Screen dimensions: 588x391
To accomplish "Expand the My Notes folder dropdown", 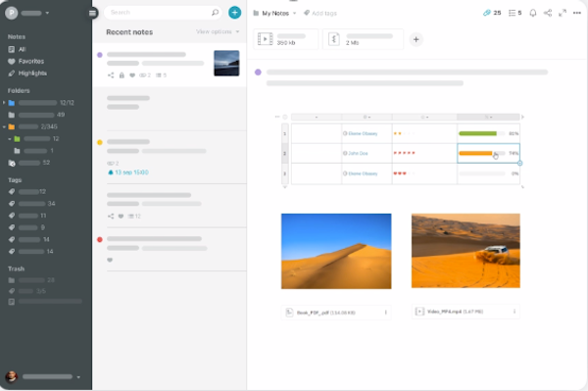I will click(x=274, y=13).
